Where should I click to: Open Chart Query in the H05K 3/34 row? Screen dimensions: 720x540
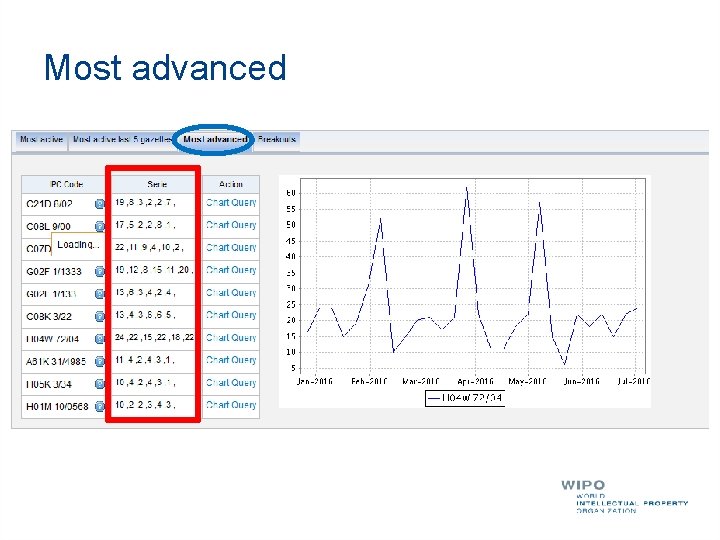[231, 382]
